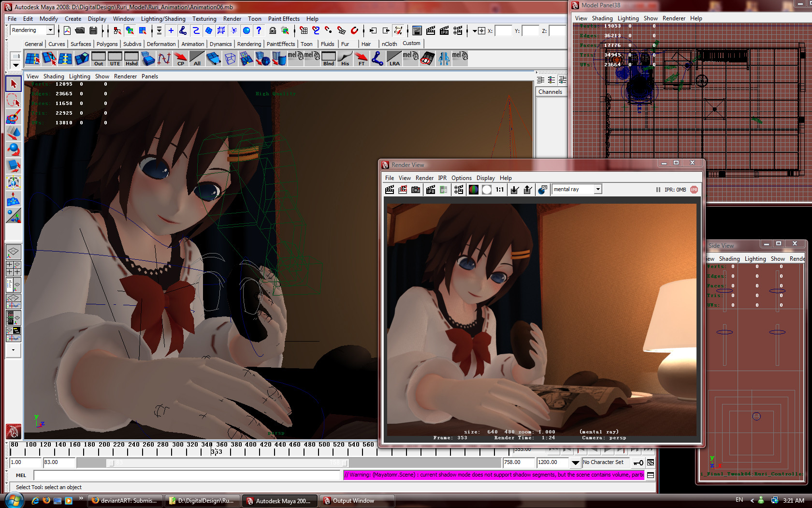This screenshot has width=812, height=508.
Task: Click the MEL command line input field
Action: tap(186, 475)
